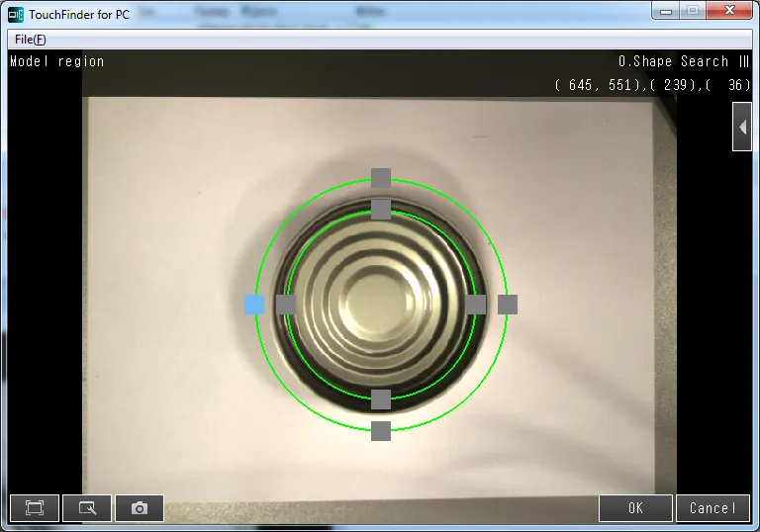Click the inner circle right handle
This screenshot has height=532, width=760.
pos(476,305)
